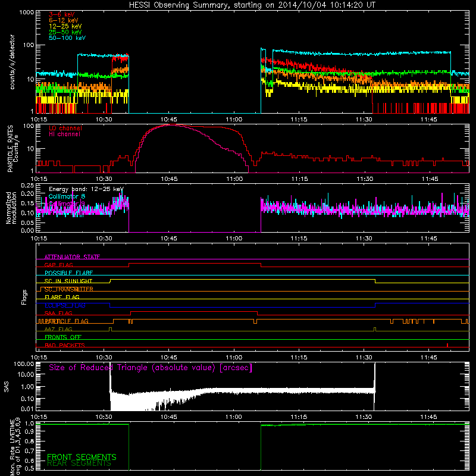Select the 3-6 keV legend entry
The height and width of the screenshot is (476, 476).
click(x=62, y=14)
